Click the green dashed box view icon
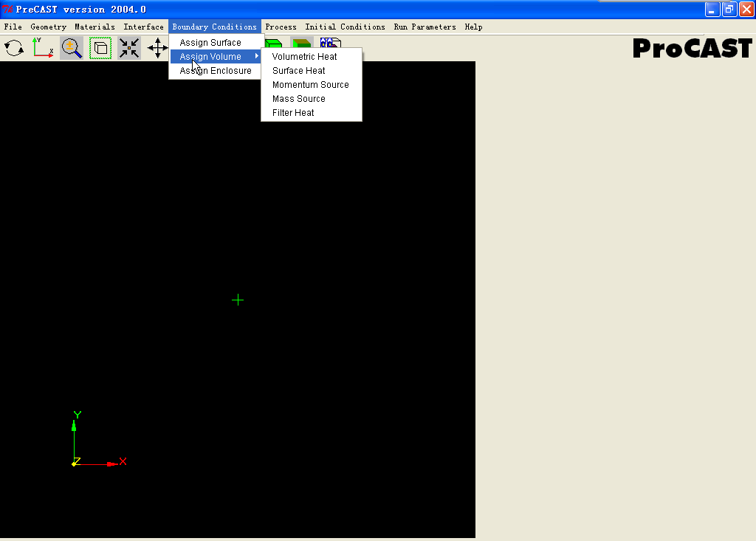Image resolution: width=756 pixels, height=541 pixels. click(100, 48)
